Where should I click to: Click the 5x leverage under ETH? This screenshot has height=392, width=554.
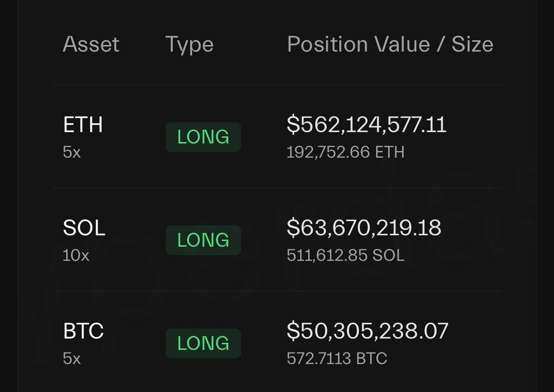pos(71,152)
